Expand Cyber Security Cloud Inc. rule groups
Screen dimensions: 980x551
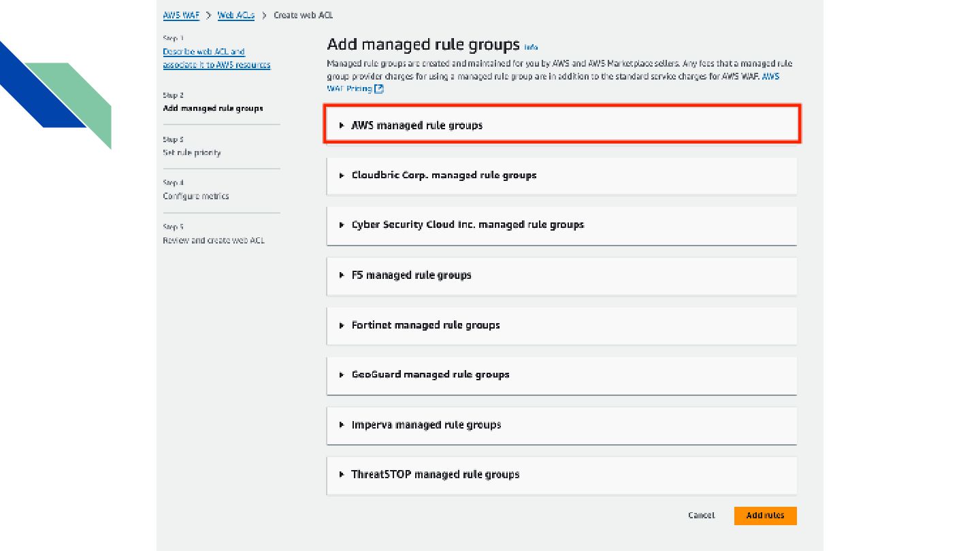467,224
